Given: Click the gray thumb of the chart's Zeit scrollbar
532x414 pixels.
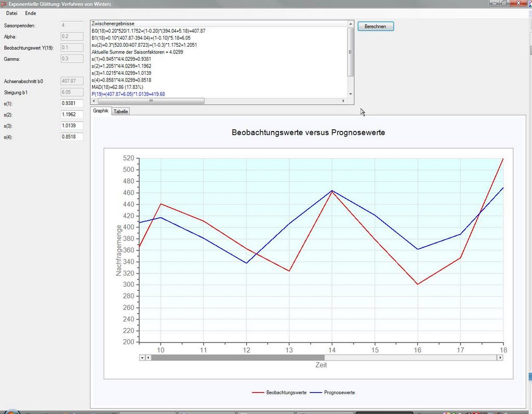Looking at the screenshot, I should coord(237,357).
